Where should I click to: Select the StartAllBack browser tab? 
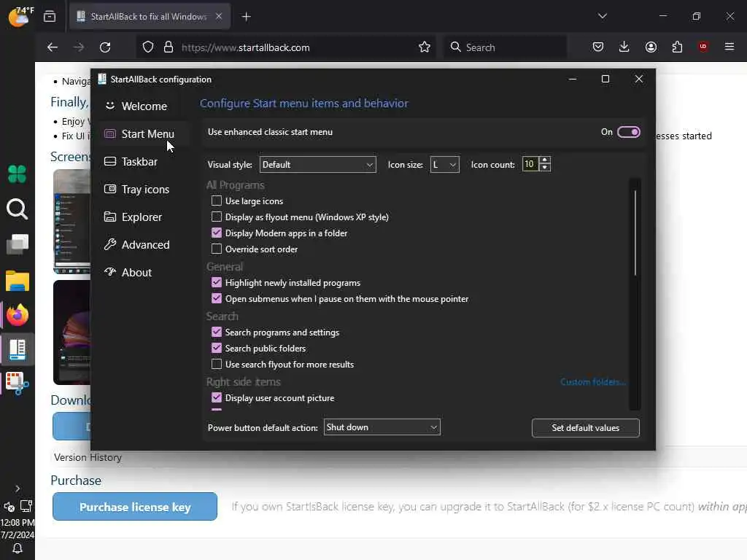click(x=150, y=16)
